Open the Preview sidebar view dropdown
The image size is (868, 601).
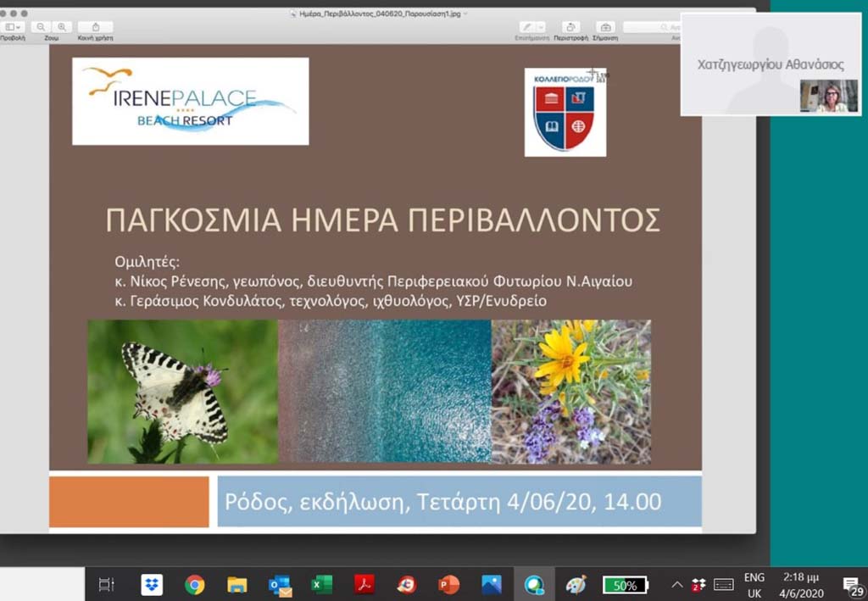tap(12, 27)
